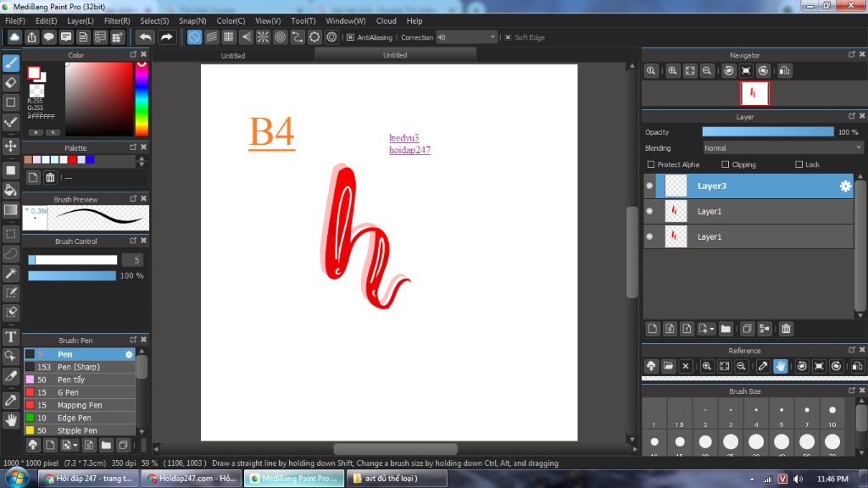Hide Layer3 visibility
Image resolution: width=868 pixels, height=488 pixels.
[x=649, y=186]
